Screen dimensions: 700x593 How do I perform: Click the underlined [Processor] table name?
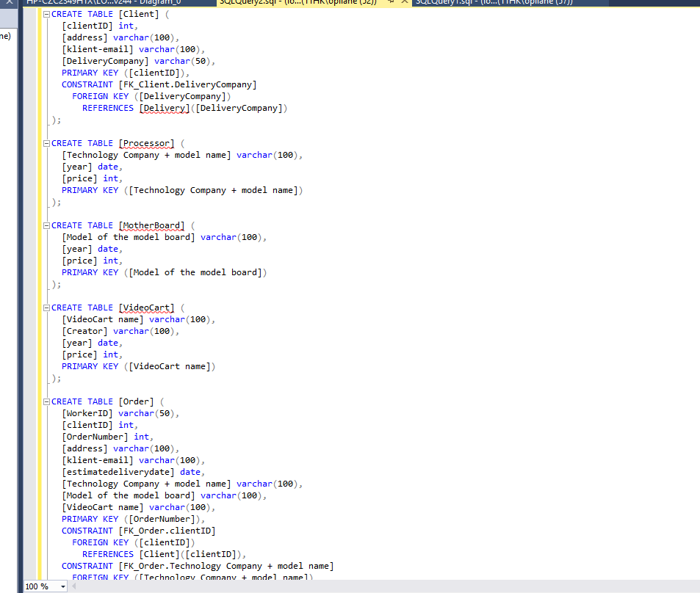click(146, 143)
